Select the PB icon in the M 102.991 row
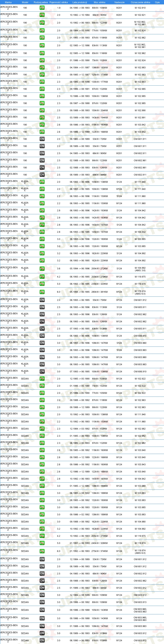This screenshot has height=644, width=164. point(42,118)
